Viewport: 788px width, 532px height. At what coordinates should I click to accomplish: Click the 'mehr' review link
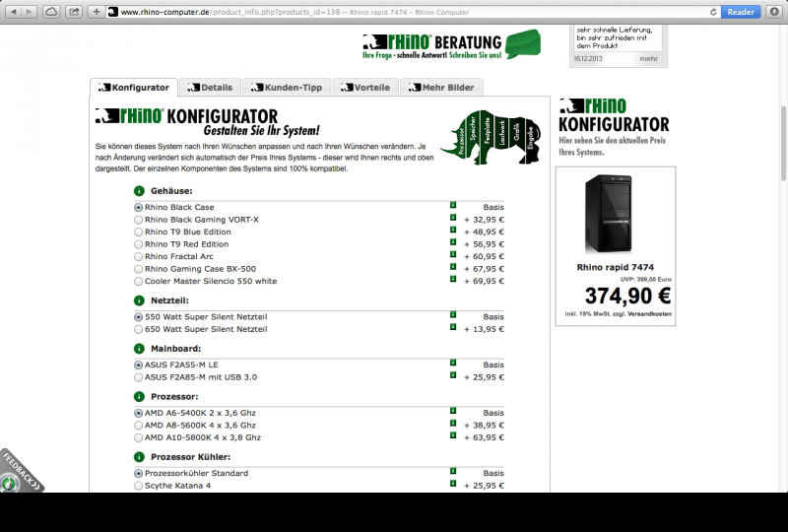click(x=648, y=58)
